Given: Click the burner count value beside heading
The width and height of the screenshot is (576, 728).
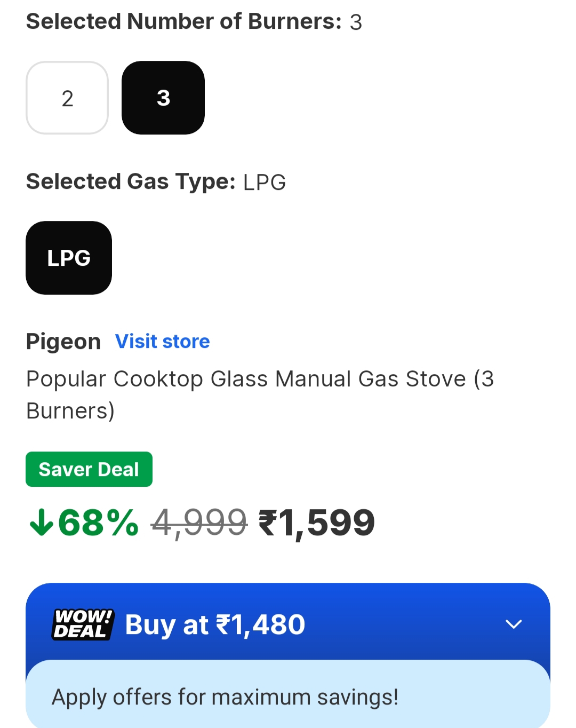Looking at the screenshot, I should [x=356, y=22].
